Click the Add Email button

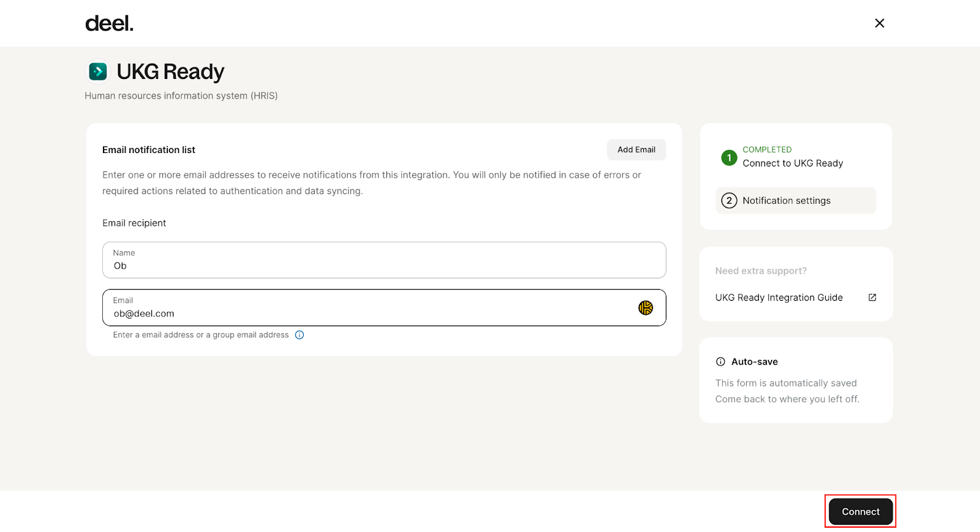[x=636, y=149]
